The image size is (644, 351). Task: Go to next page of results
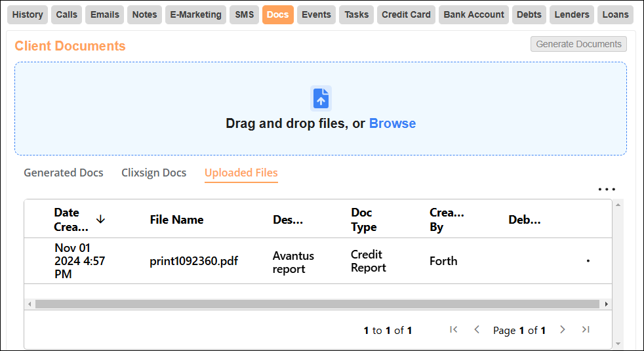[x=562, y=329]
